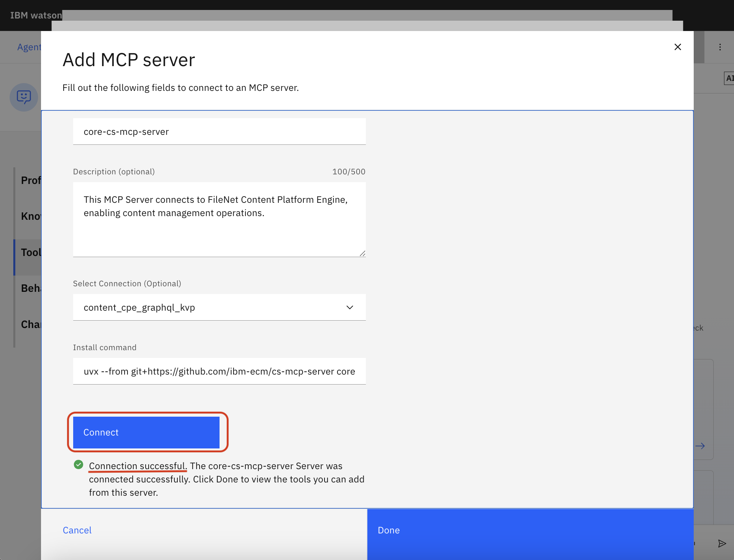Image resolution: width=734 pixels, height=560 pixels.
Task: Open the Knowledge section in sidebar
Action: 32,216
